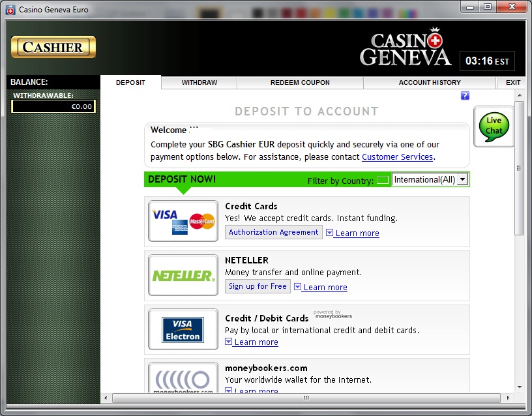This screenshot has height=416, width=532.
Task: Expand Learn more arrow for Credit Cards
Action: click(x=330, y=233)
